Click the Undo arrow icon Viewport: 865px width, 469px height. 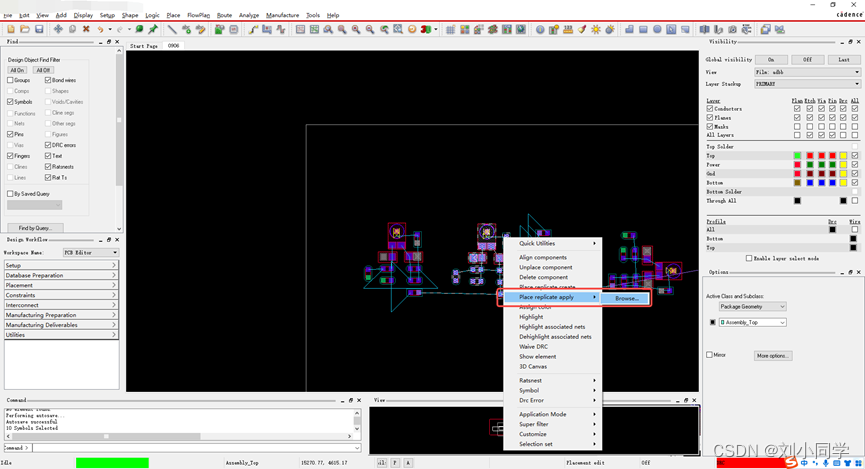click(x=101, y=29)
